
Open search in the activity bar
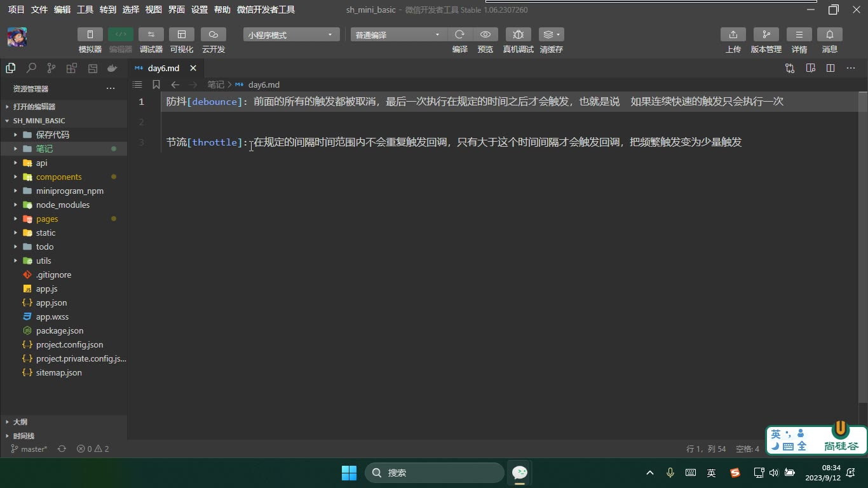pyautogui.click(x=31, y=68)
